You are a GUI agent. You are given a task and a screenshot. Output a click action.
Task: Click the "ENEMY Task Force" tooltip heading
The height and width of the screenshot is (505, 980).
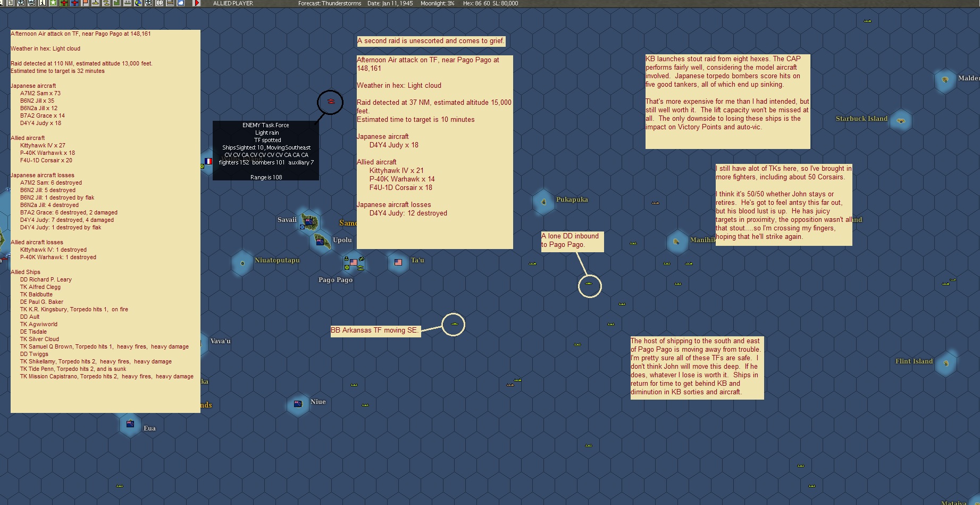(266, 125)
